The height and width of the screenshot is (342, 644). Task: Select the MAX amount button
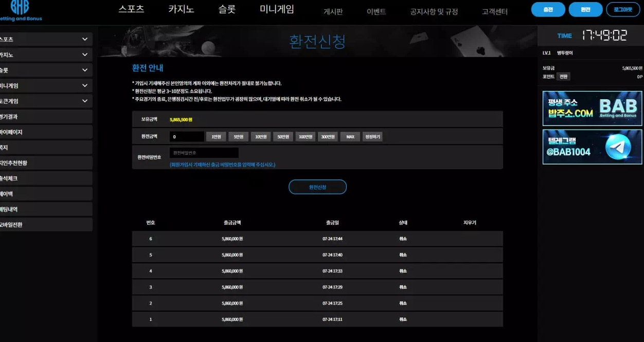pos(350,137)
